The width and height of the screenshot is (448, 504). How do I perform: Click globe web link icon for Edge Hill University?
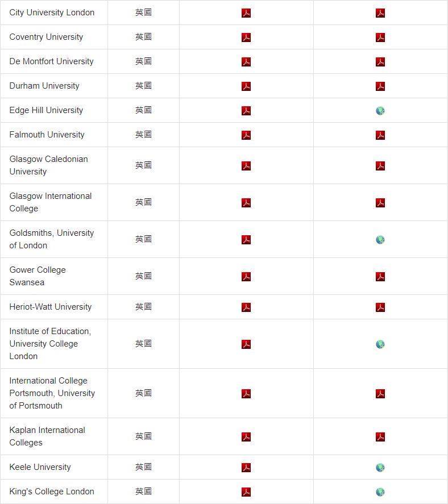pos(380,111)
